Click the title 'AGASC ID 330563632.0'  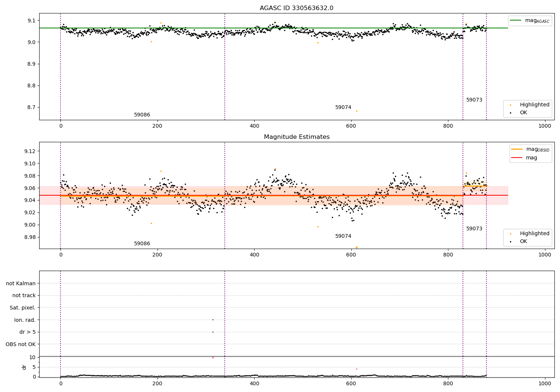coord(296,8)
